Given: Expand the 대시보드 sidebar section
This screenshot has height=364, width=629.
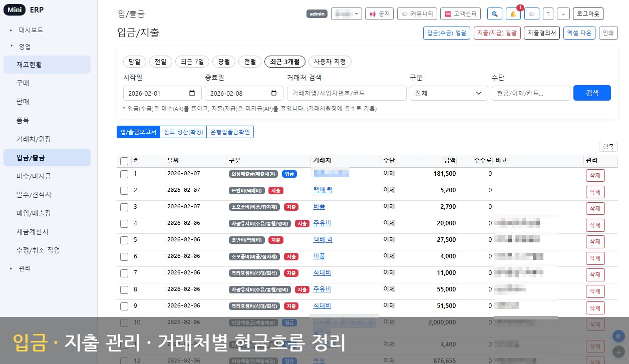Looking at the screenshot, I should click(31, 30).
